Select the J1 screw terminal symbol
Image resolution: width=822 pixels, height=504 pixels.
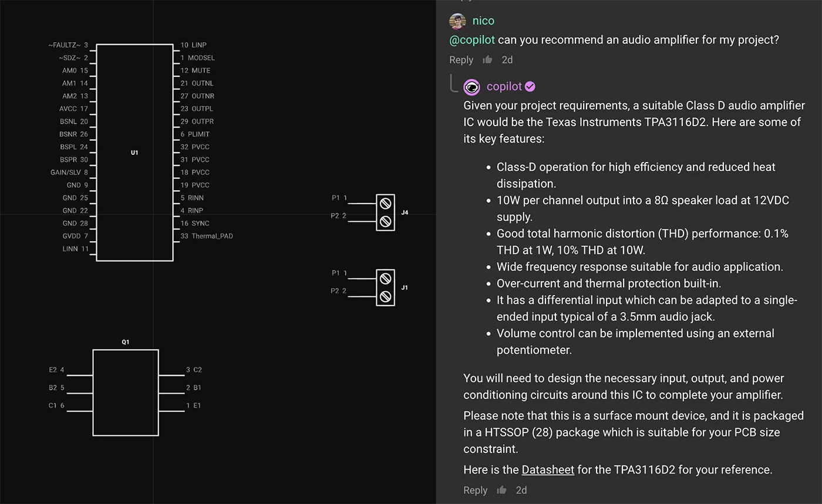[385, 287]
